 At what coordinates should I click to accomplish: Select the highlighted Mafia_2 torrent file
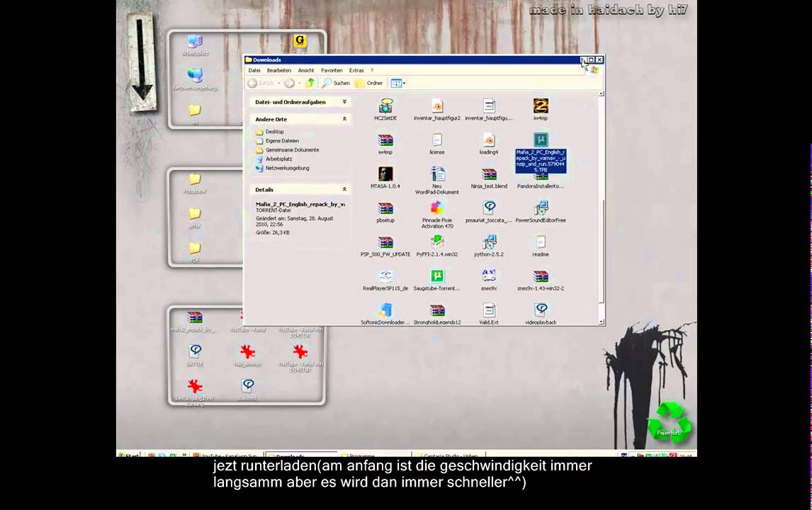coord(541,152)
